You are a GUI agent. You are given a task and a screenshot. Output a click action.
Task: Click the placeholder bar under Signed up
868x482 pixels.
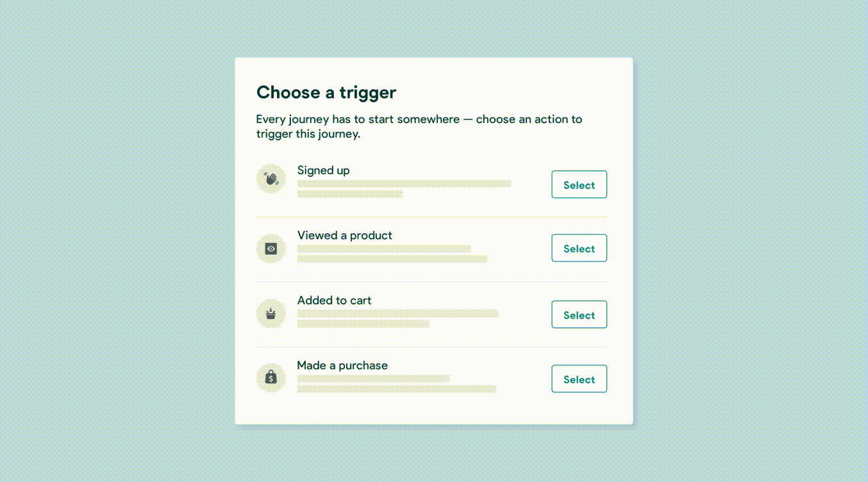(404, 184)
